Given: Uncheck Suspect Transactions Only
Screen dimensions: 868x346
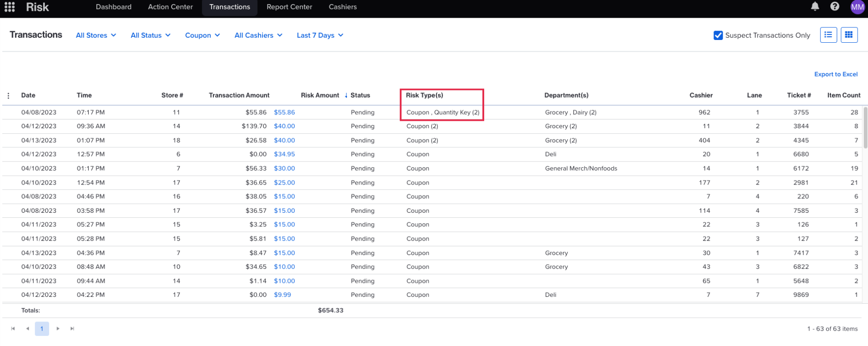Looking at the screenshot, I should pos(718,35).
